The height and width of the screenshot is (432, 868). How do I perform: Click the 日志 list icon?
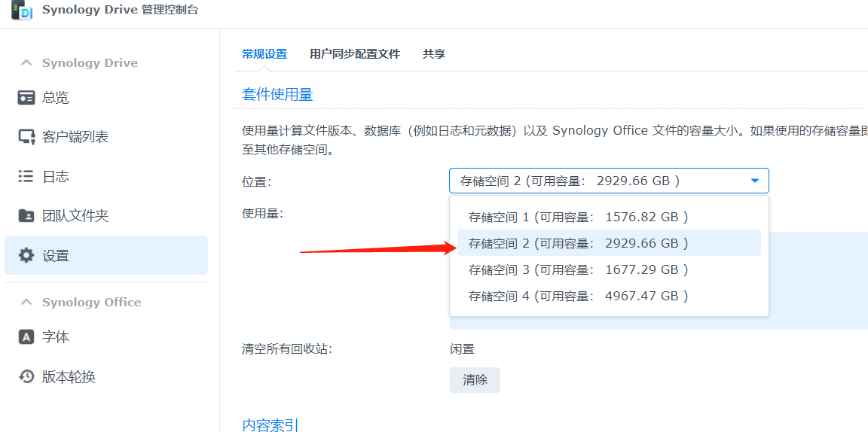[x=26, y=177]
